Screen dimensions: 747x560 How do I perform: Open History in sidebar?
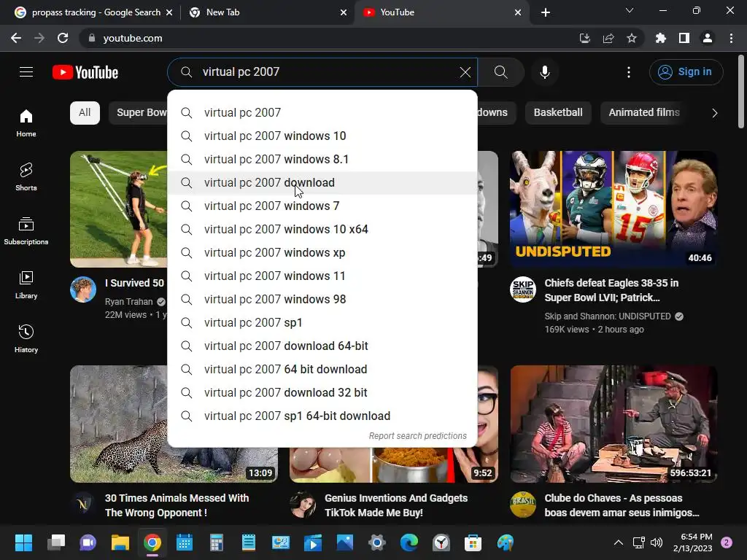(x=26, y=338)
